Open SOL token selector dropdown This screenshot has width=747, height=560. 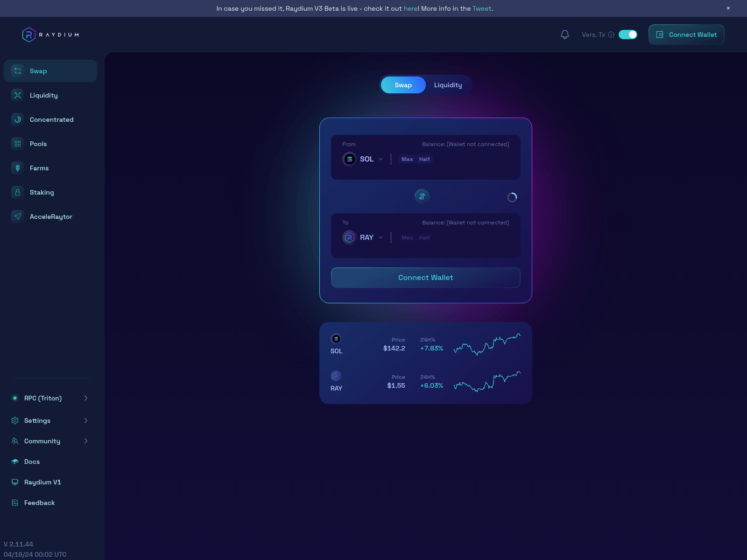click(x=363, y=159)
